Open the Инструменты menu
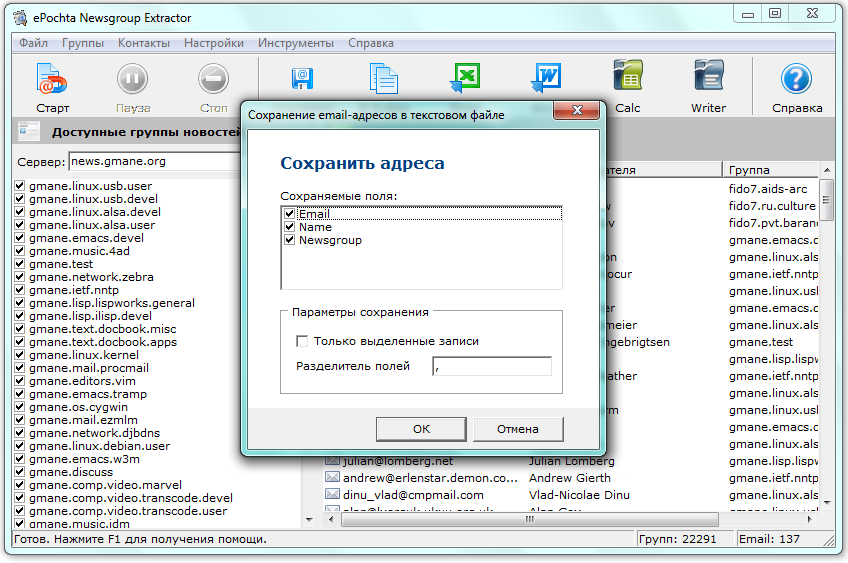Image resolution: width=848 pixels, height=563 pixels. click(295, 43)
